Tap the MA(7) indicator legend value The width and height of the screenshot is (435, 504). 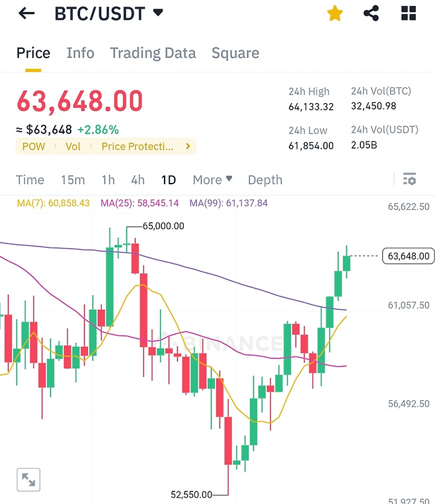(x=52, y=203)
